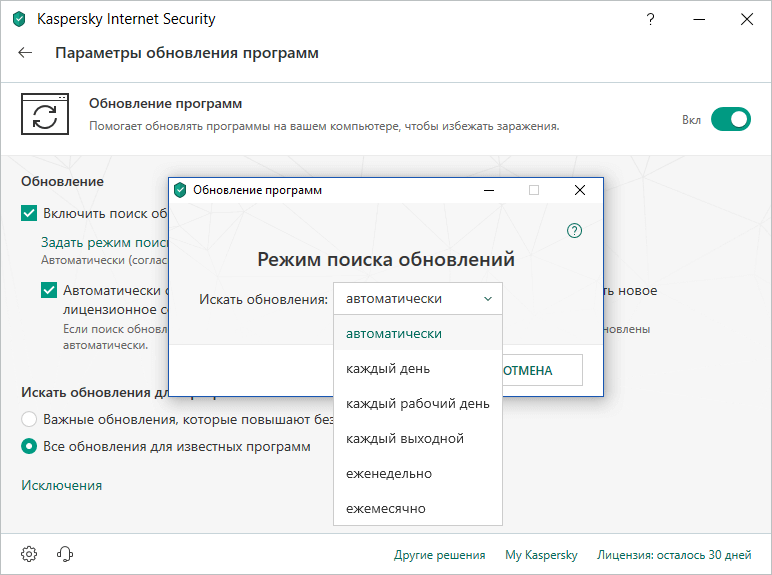The height and width of the screenshot is (575, 772).
Task: Pick "ежемесячно" in the dropdown list
Action: coord(386,508)
